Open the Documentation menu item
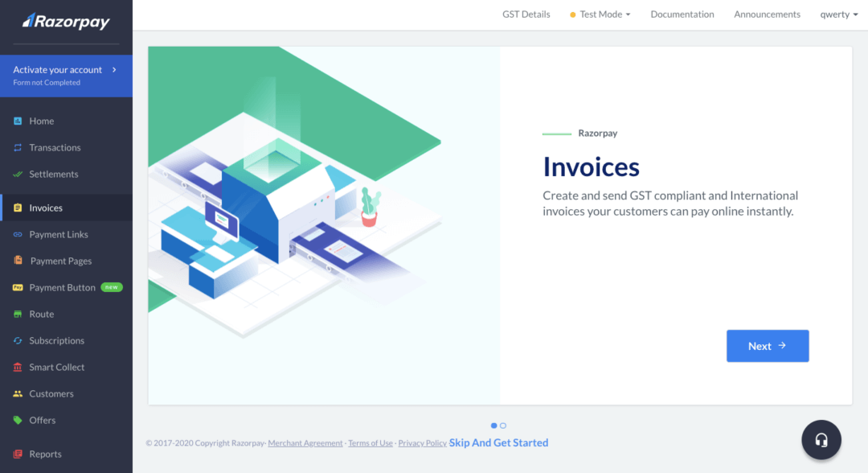The width and height of the screenshot is (868, 473). point(682,14)
